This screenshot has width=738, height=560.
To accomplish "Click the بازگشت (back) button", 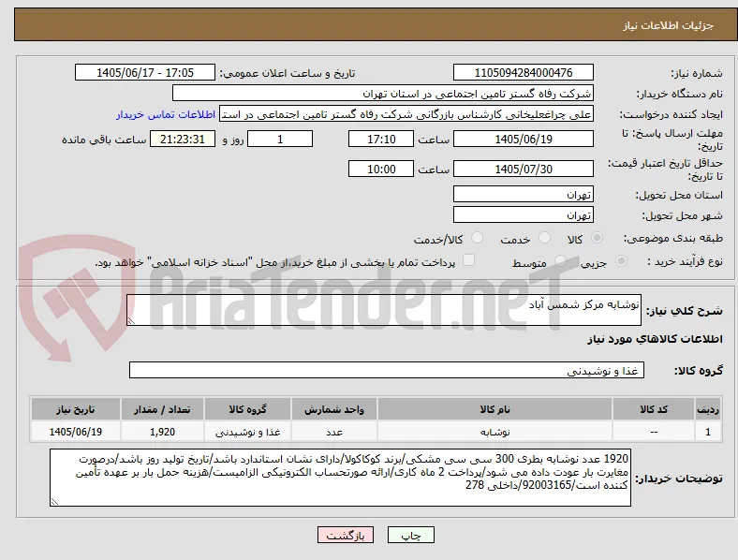I will (x=346, y=535).
